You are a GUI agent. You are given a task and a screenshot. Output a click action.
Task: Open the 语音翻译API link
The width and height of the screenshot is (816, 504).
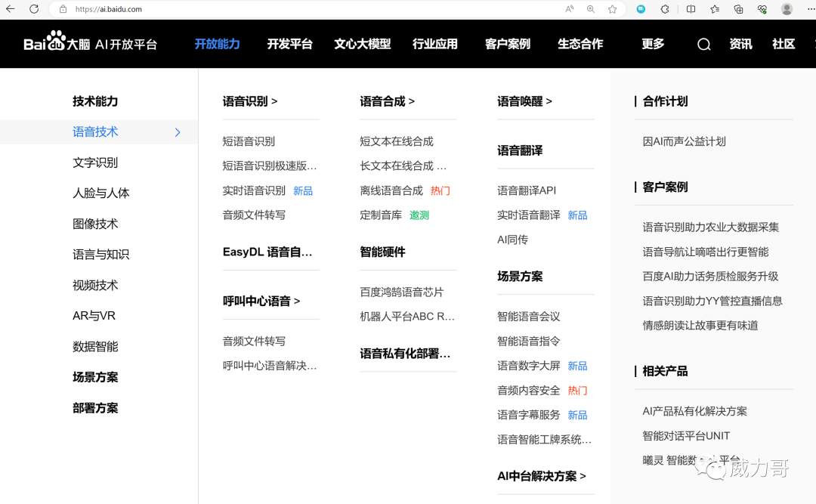tap(527, 190)
